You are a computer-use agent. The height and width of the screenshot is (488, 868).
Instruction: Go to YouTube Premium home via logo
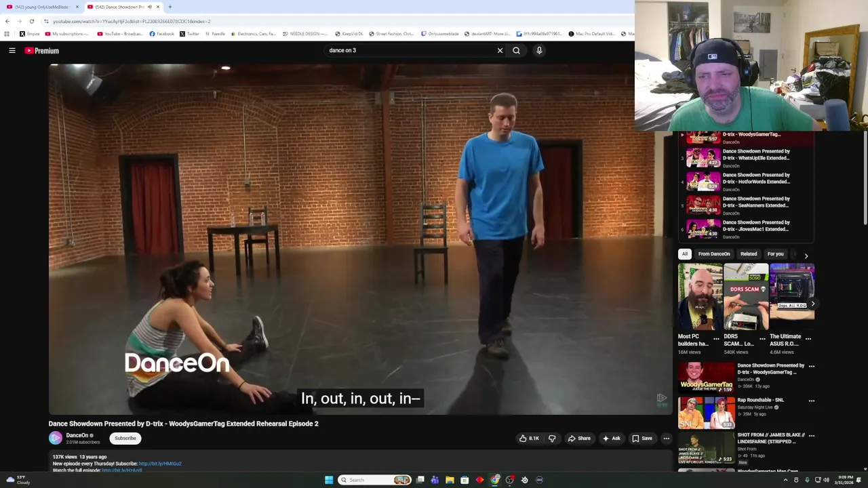point(42,51)
